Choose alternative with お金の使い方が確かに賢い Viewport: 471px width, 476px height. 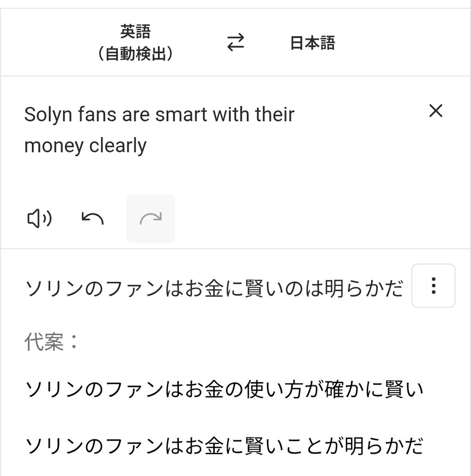point(224,391)
